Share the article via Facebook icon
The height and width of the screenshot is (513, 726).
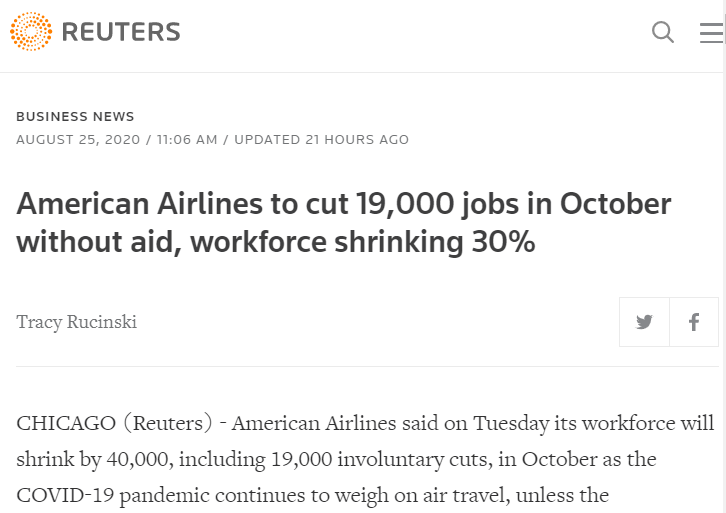(694, 322)
